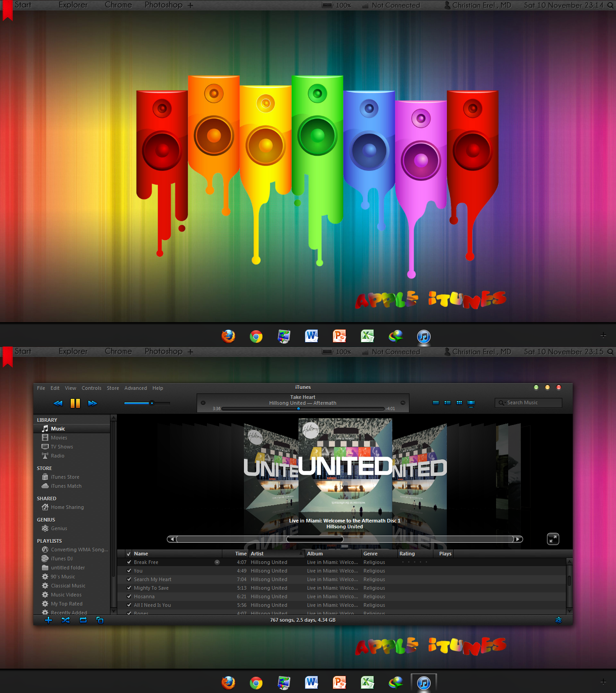Sort songs by the Name column

(x=177, y=554)
